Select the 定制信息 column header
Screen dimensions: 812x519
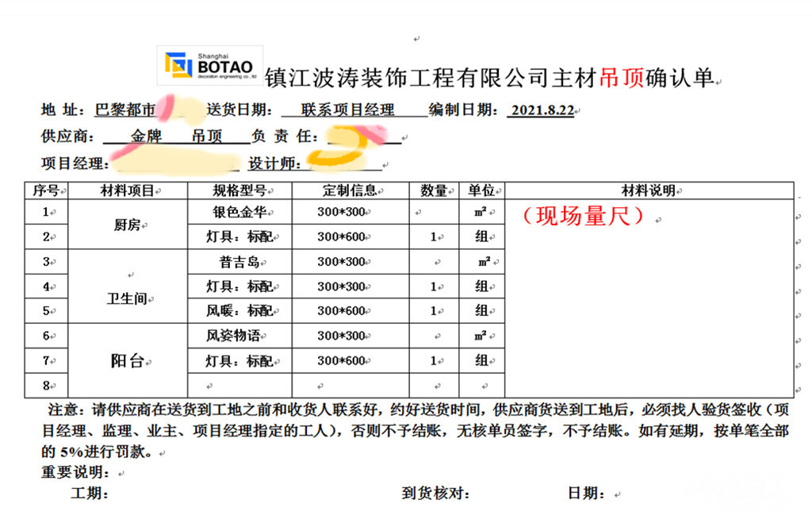[x=350, y=190]
